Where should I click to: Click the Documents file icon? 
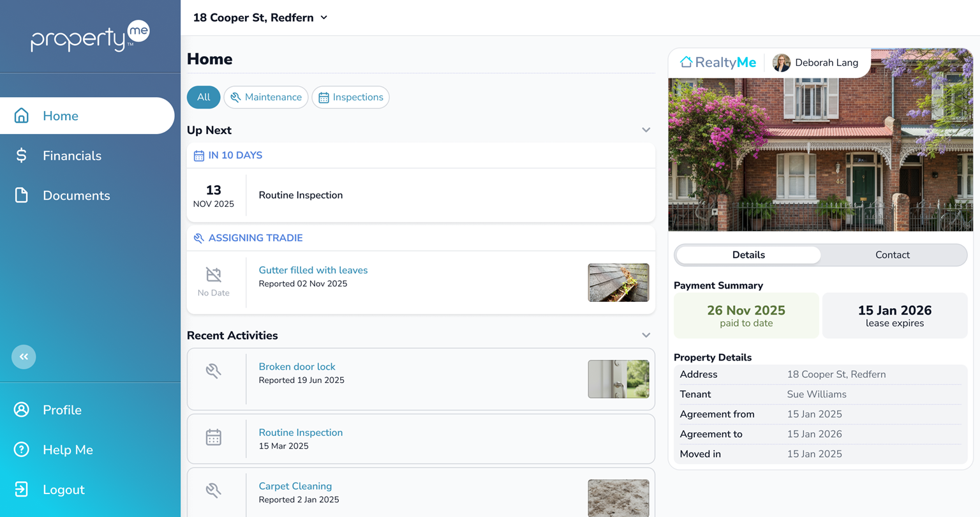click(x=22, y=195)
